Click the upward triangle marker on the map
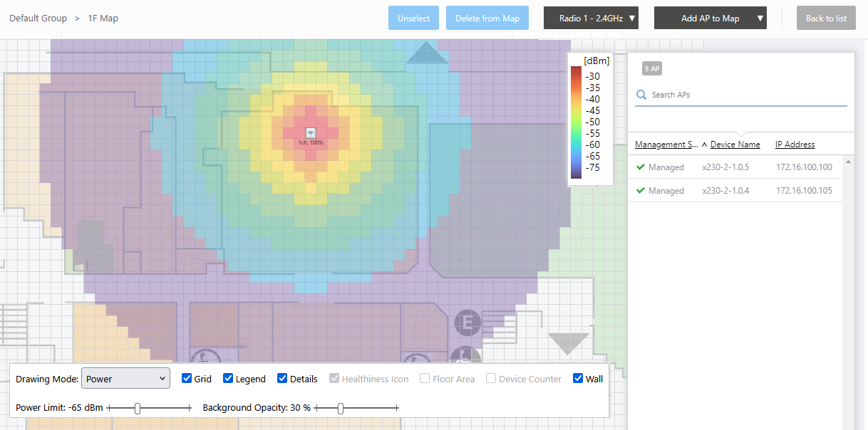 [x=426, y=53]
